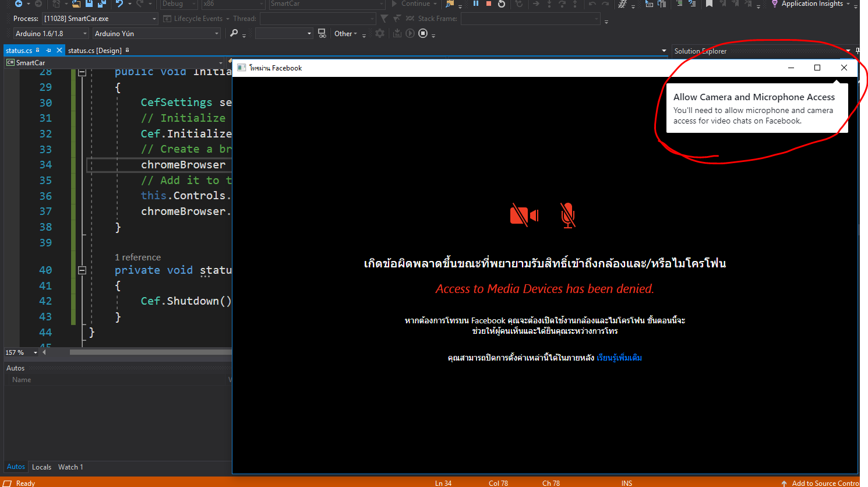This screenshot has height=487, width=868.
Task: Open the 157 % zoom level dropdown
Action: 36,352
